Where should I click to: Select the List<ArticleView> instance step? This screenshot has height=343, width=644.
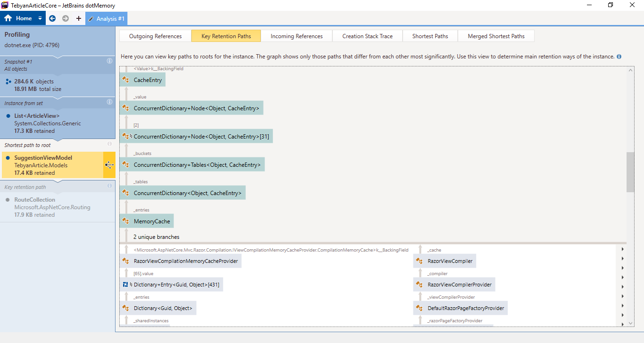click(58, 119)
